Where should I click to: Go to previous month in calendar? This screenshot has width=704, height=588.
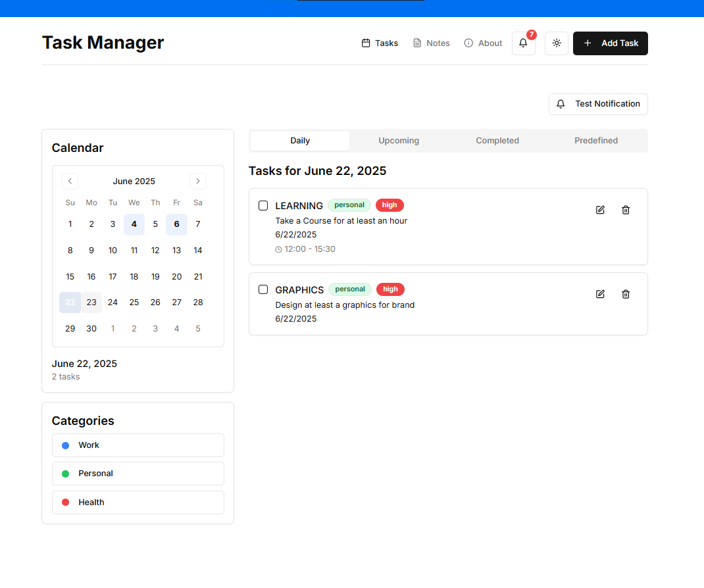coord(70,181)
